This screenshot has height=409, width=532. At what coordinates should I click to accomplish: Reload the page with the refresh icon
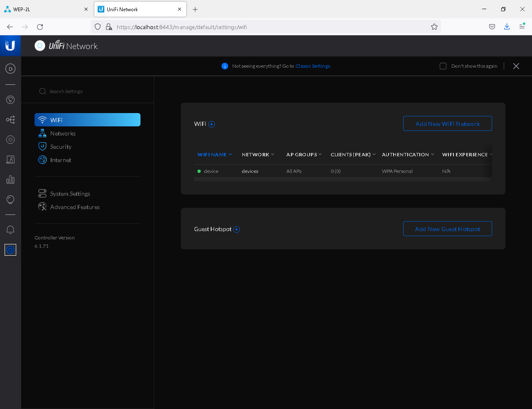[40, 27]
